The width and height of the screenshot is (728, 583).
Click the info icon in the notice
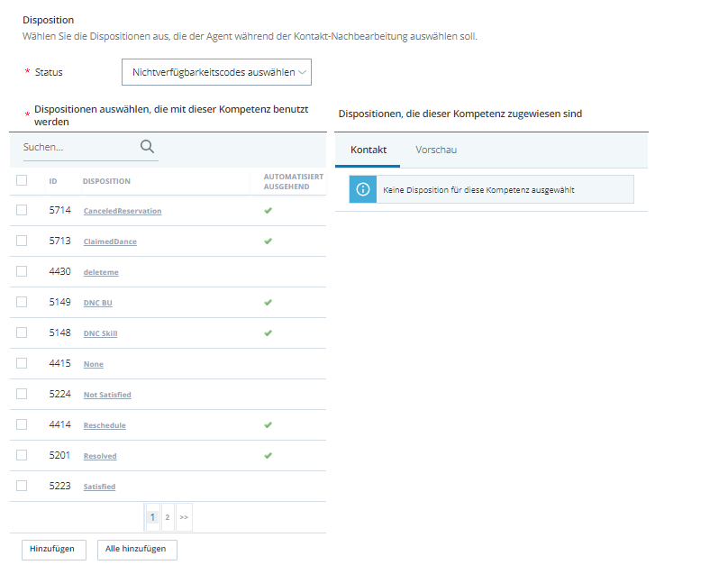click(363, 189)
